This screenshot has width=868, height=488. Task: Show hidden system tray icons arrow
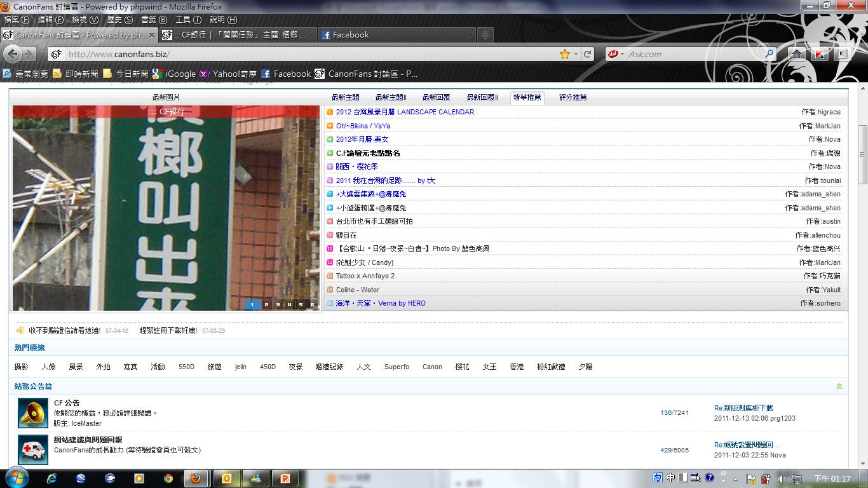click(x=736, y=478)
